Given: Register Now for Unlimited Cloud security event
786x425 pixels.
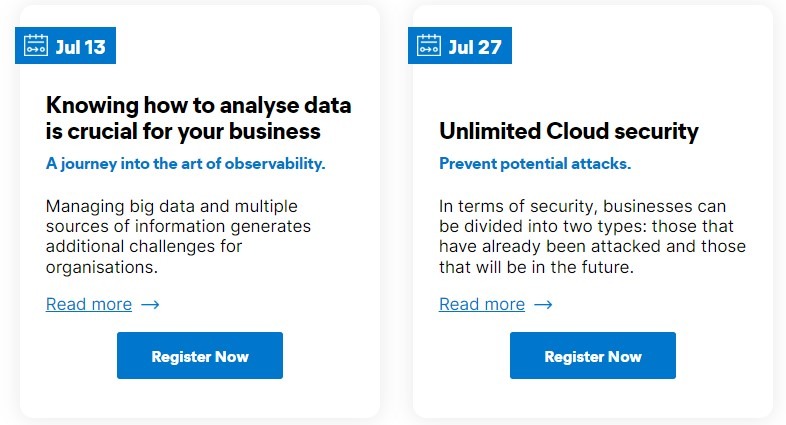Looking at the screenshot, I should click(x=593, y=355).
